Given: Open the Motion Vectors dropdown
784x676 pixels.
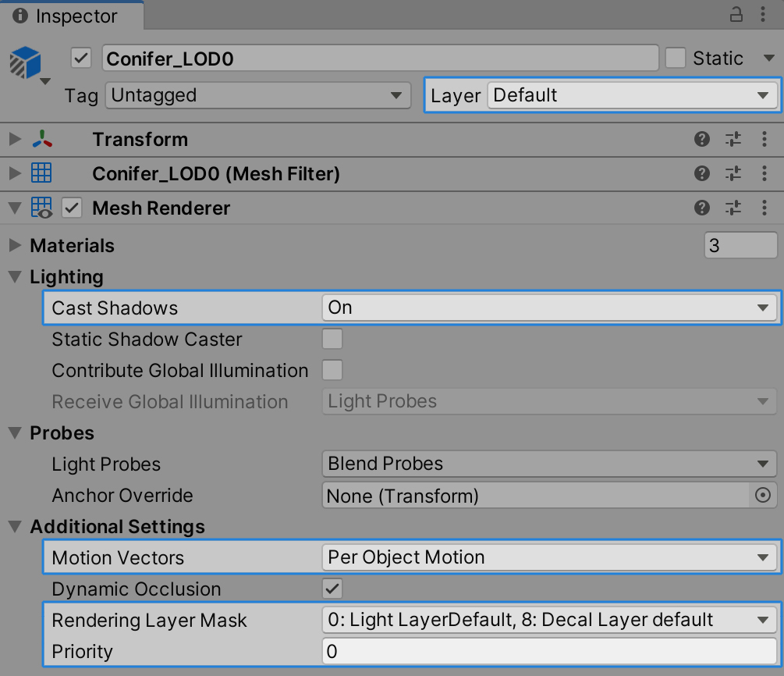Looking at the screenshot, I should (x=549, y=557).
